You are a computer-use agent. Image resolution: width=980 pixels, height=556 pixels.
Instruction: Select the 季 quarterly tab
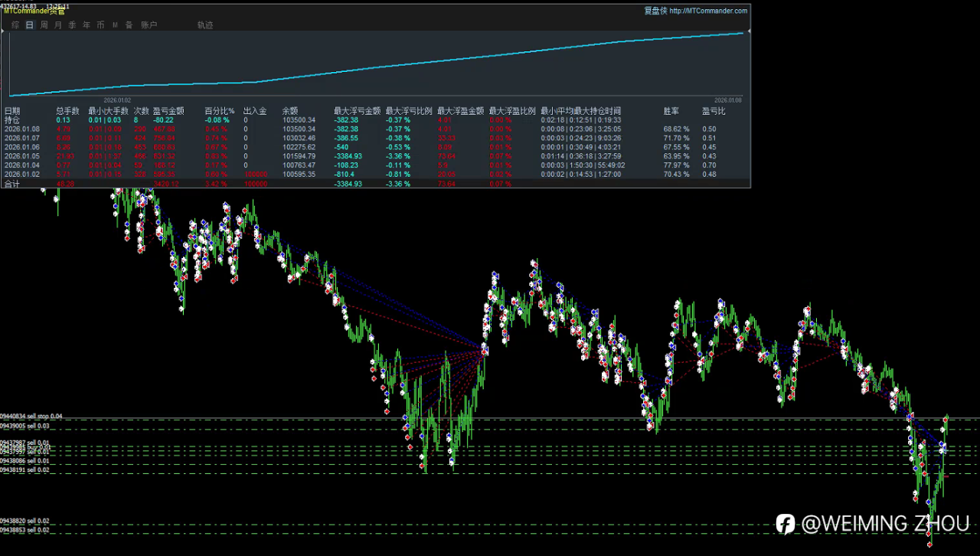(72, 25)
